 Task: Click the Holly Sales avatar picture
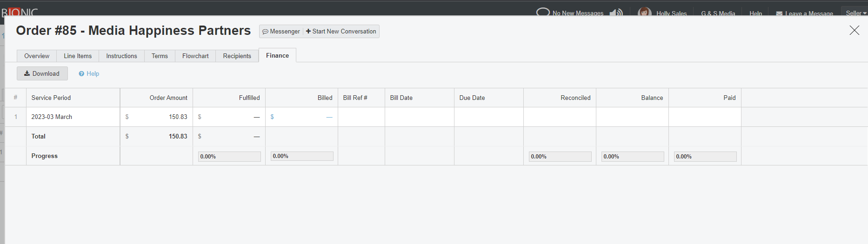point(644,12)
